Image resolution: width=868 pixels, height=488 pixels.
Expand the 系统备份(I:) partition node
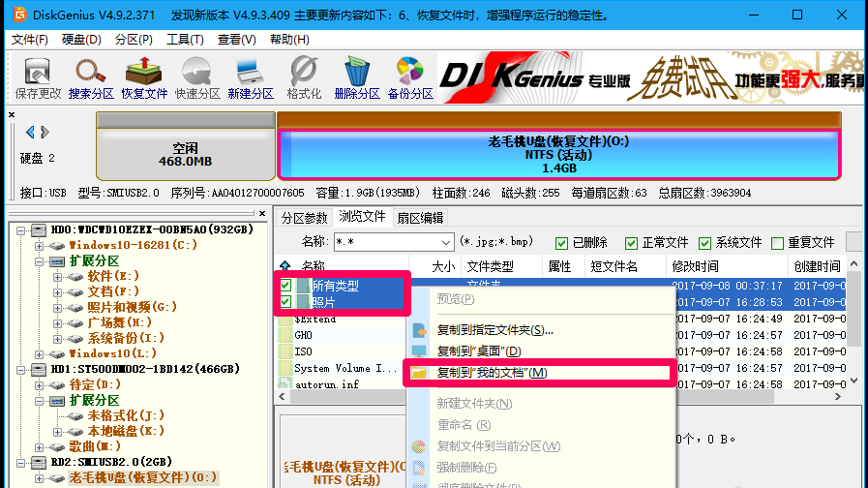click(x=57, y=339)
